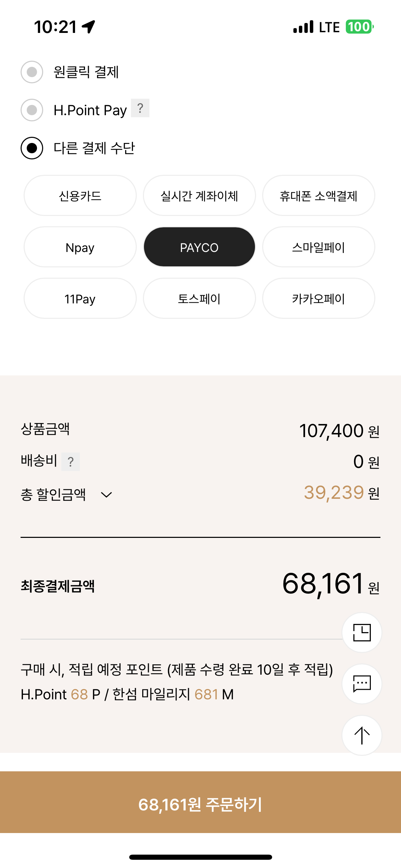
Task: Select the PAYCO payment option
Action: [199, 247]
